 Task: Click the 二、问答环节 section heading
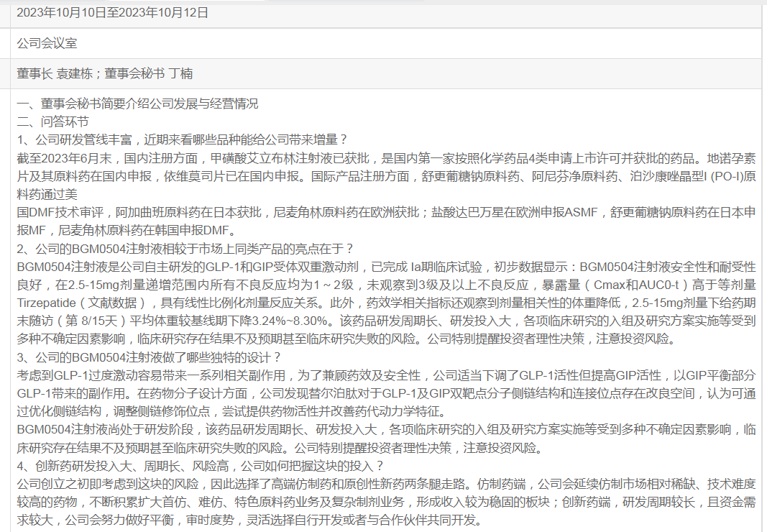point(53,121)
